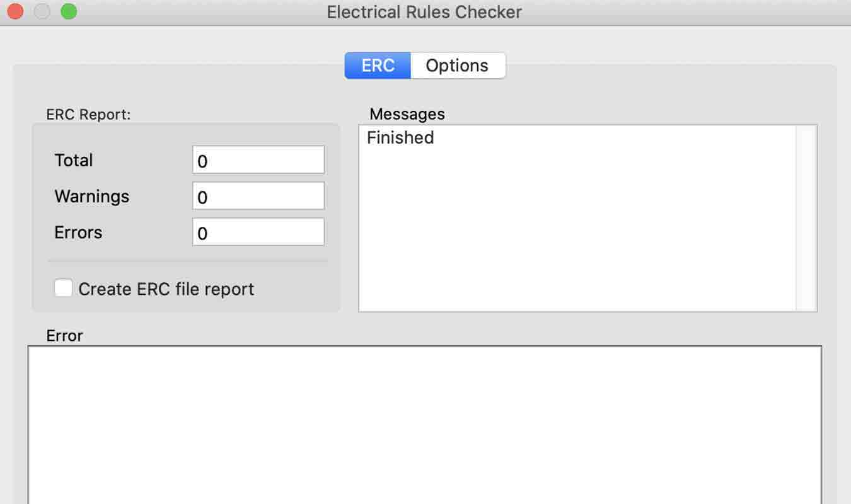Minimize the window with the yellow button
This screenshot has width=851, height=504.
[42, 11]
